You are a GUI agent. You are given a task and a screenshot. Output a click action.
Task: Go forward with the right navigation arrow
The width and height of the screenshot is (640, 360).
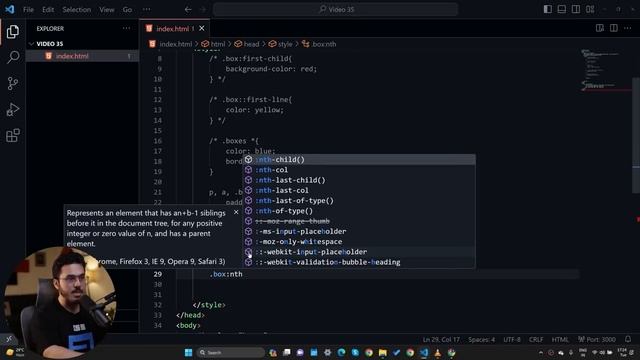point(203,9)
